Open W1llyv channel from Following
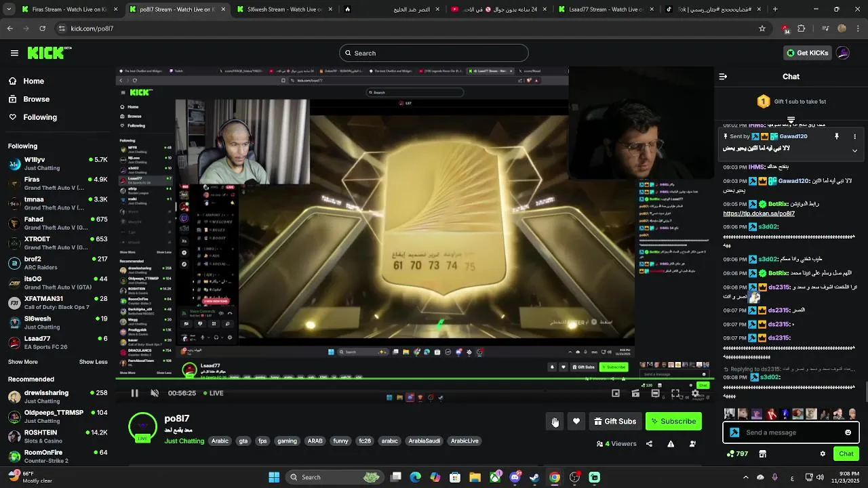 [58, 163]
